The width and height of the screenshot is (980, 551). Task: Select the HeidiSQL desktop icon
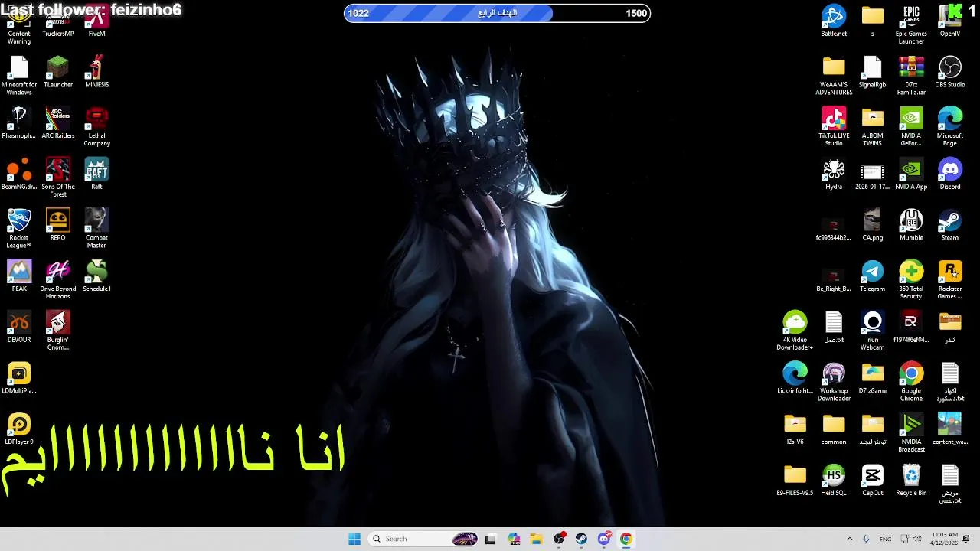click(x=834, y=480)
